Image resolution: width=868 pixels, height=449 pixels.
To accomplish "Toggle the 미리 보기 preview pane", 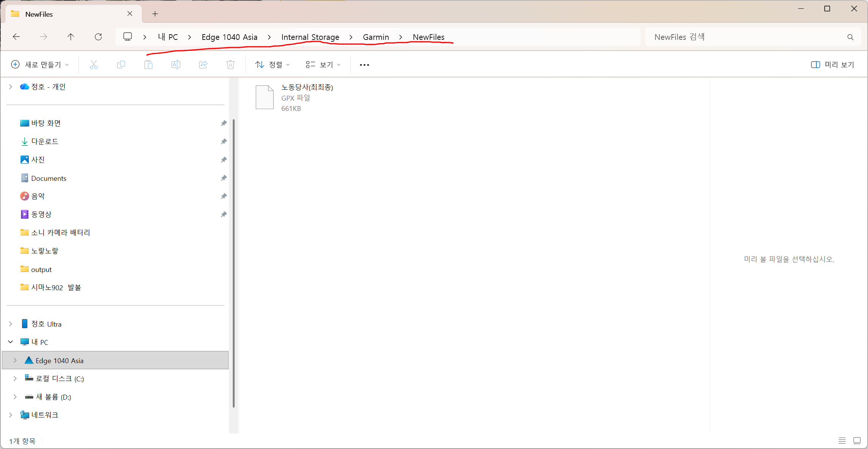I will (832, 65).
